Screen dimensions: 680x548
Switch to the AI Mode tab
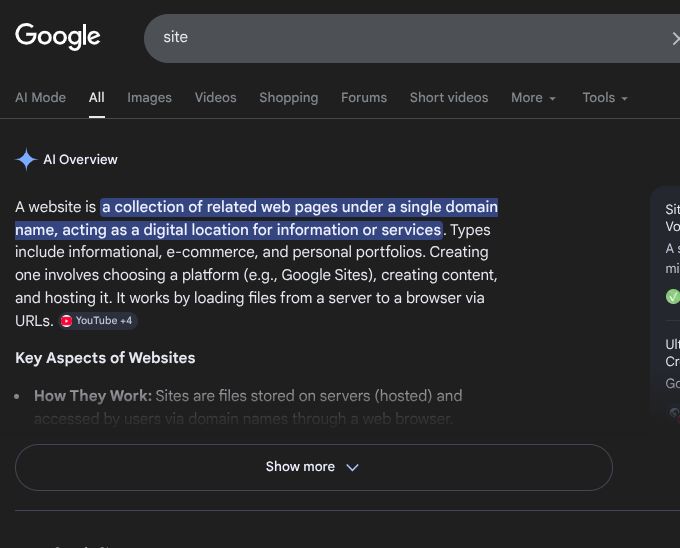coord(40,98)
